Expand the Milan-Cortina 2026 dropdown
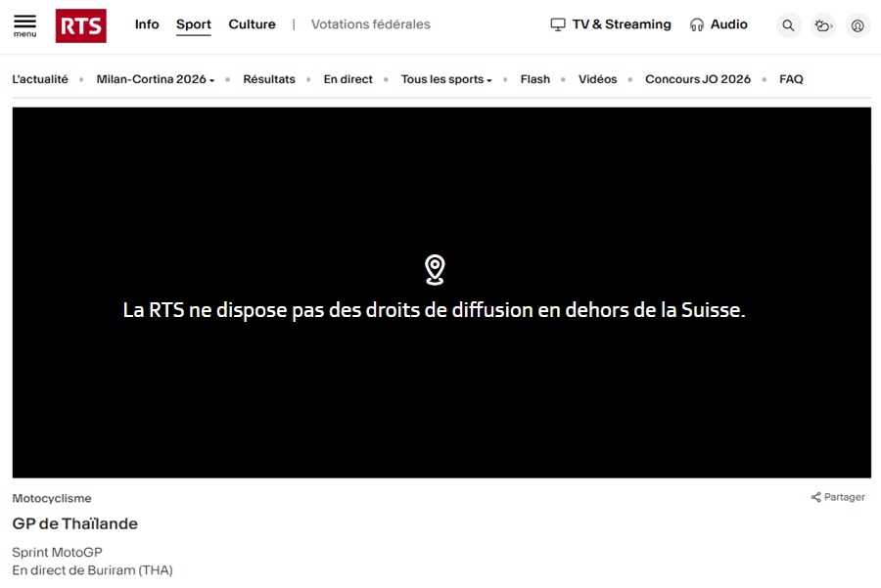The image size is (881, 588). [x=155, y=79]
